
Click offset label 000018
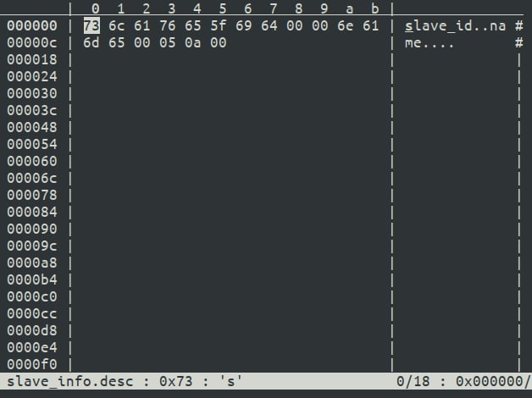click(32, 59)
